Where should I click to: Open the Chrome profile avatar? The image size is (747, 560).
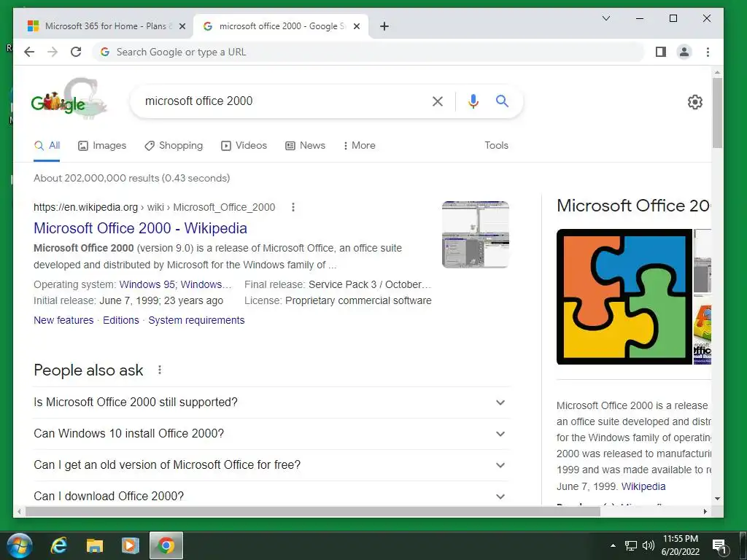(684, 52)
